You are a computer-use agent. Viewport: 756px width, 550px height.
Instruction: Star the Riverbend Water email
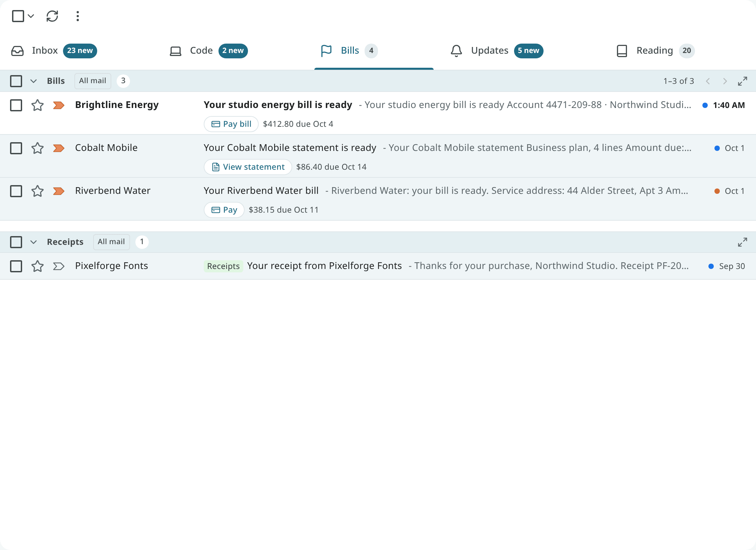38,191
